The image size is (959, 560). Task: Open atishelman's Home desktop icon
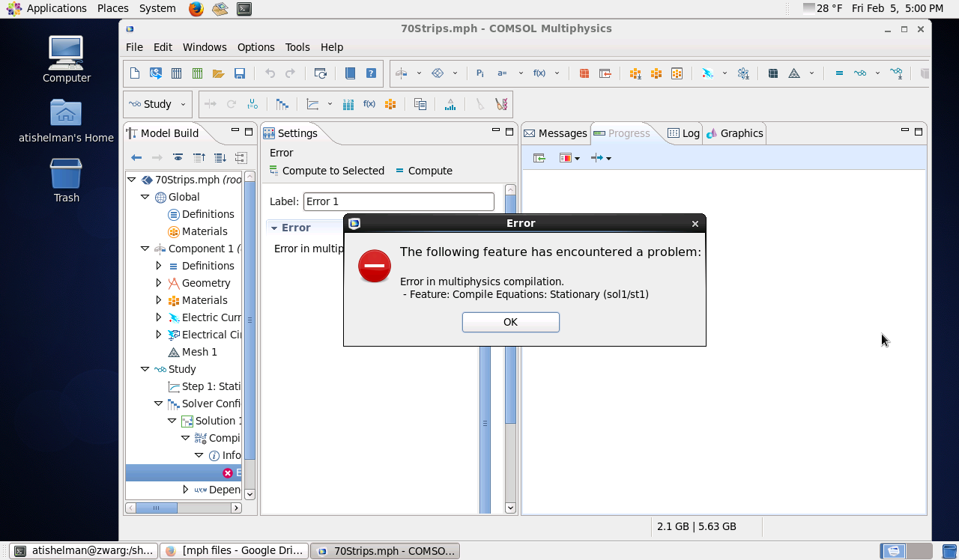click(66, 121)
